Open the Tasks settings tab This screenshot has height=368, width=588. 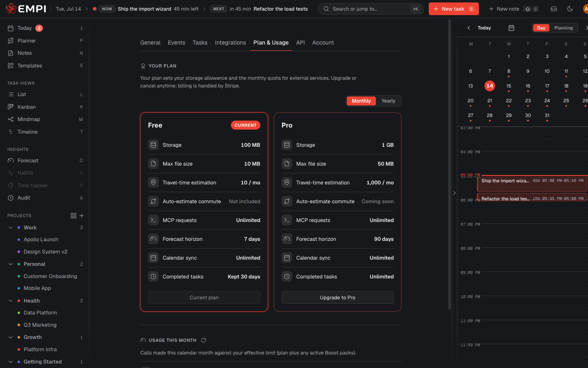(x=200, y=43)
